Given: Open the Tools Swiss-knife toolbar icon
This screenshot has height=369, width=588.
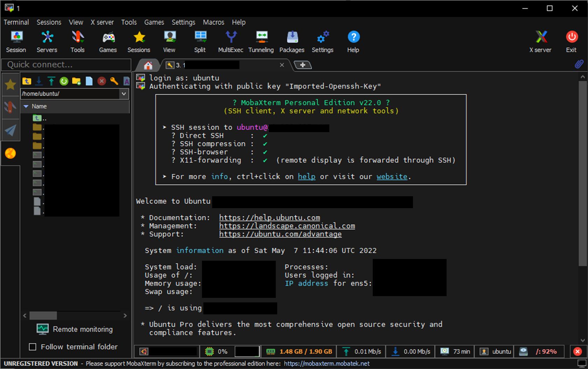Looking at the screenshot, I should coord(77,42).
